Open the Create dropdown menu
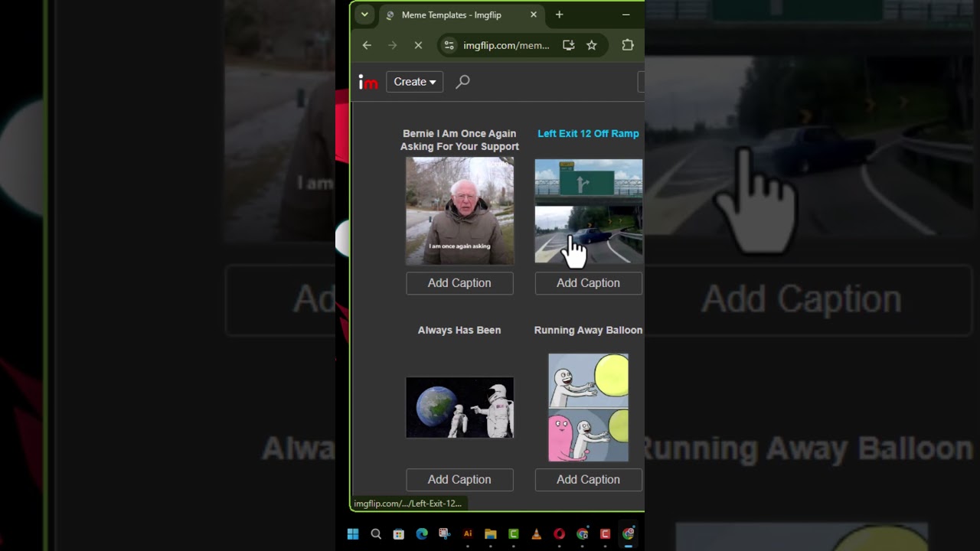 point(414,82)
